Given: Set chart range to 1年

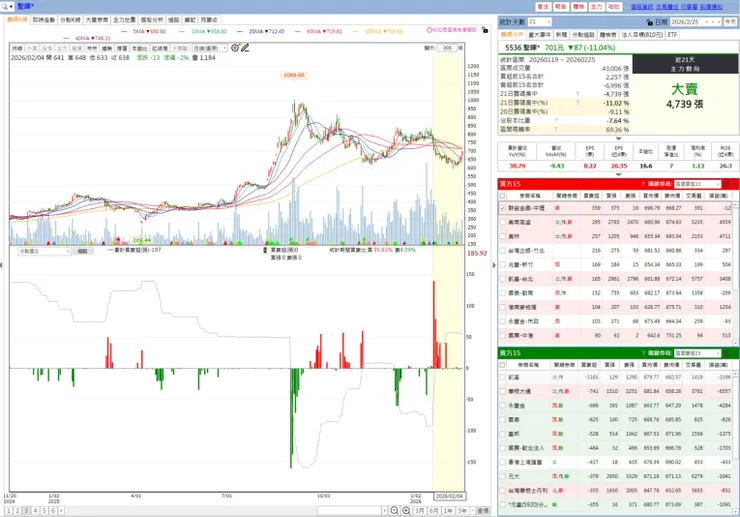Looking at the screenshot, I should point(448,511).
